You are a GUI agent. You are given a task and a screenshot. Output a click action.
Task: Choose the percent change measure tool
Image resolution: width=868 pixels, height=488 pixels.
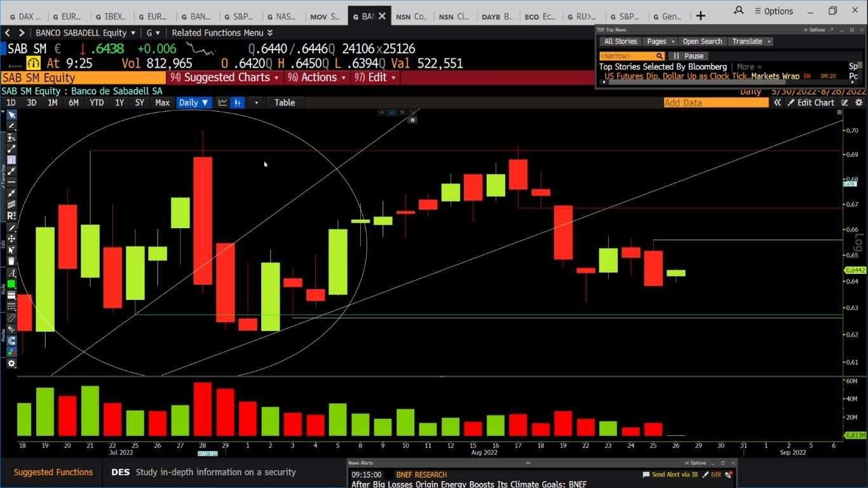11,137
